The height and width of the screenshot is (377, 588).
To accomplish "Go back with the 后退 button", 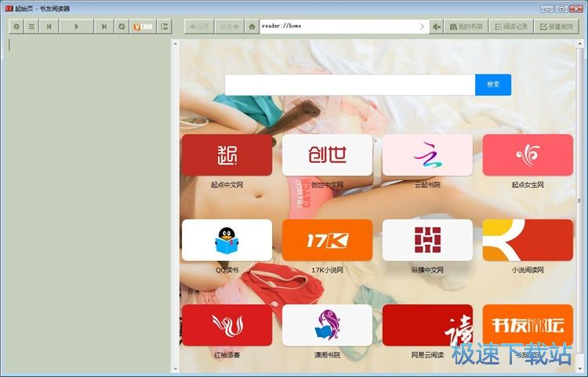I will coord(199,27).
